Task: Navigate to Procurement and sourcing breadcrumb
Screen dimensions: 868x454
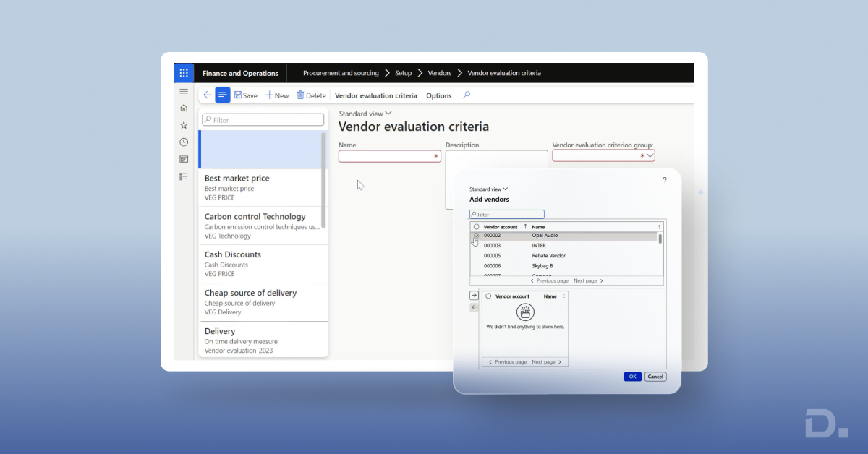Action: tap(341, 73)
